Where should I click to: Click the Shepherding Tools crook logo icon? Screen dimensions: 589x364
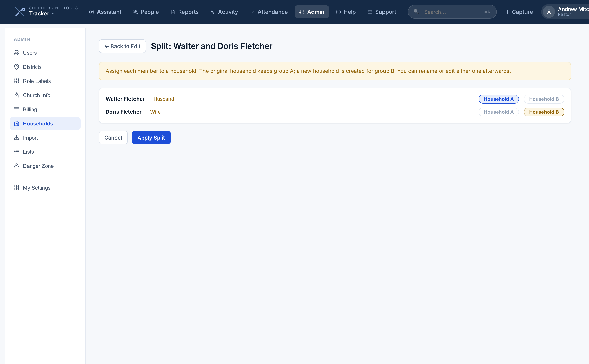tap(20, 12)
